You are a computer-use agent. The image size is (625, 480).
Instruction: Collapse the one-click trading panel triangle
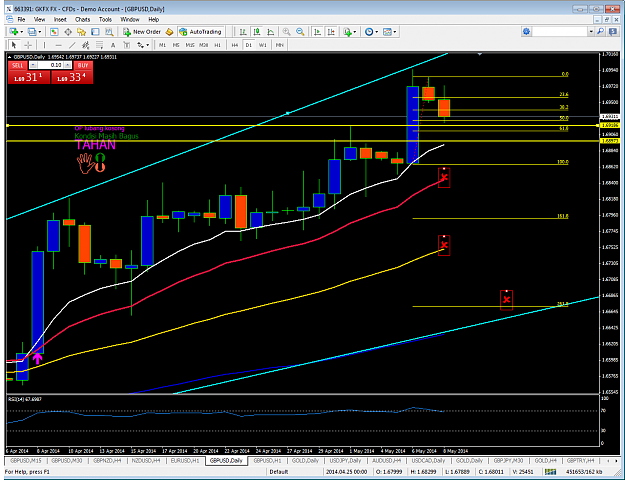[x=10, y=57]
